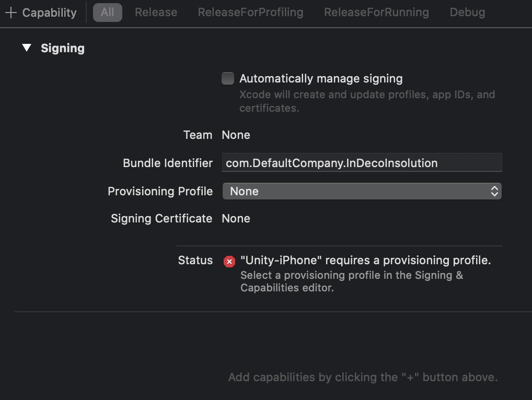Click the red error icon beside Status
Screen dimensions: 532x400
(229, 261)
